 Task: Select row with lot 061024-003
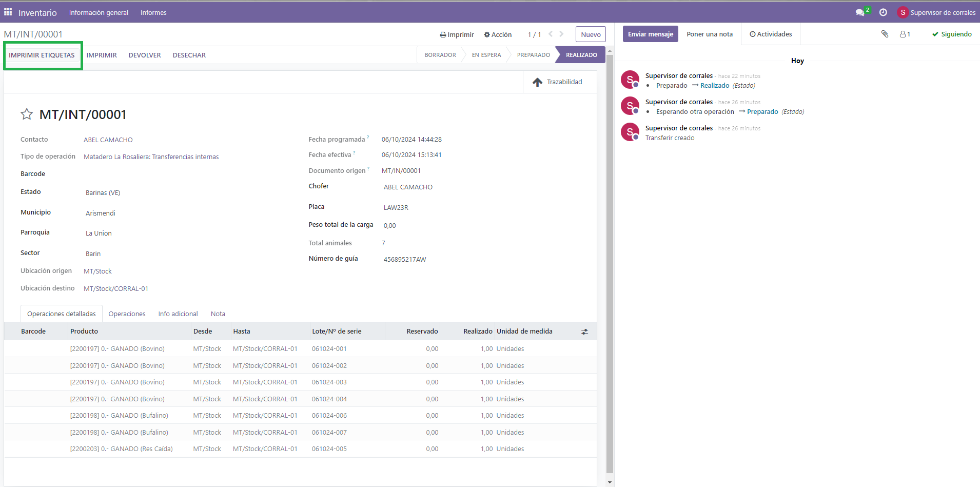tap(300, 382)
